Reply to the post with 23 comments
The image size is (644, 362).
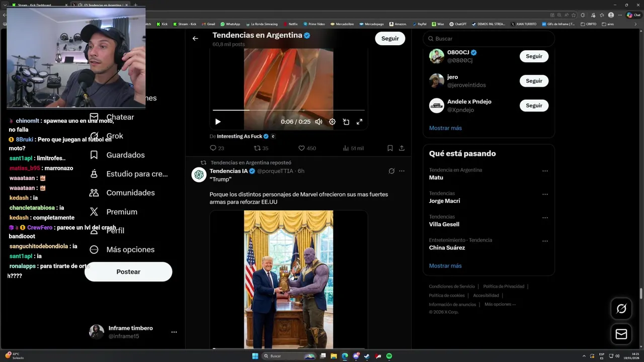click(x=217, y=148)
